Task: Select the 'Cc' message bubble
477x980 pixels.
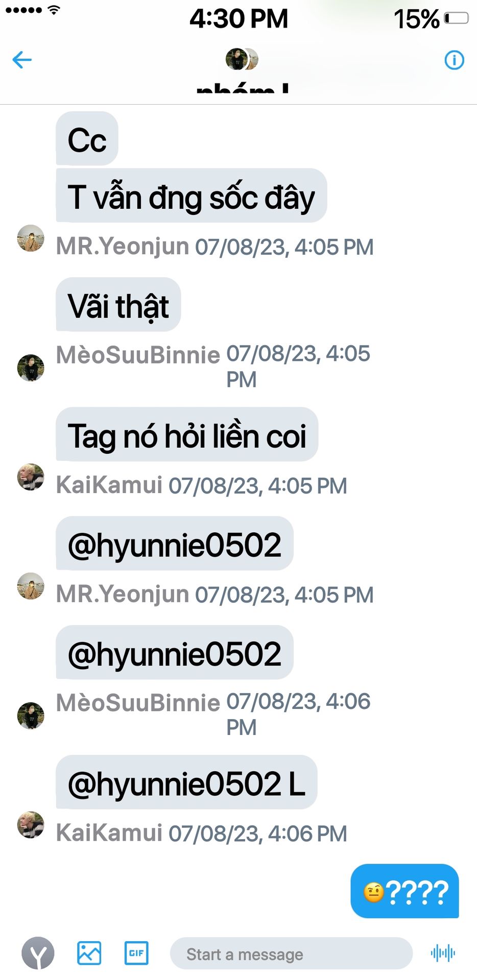Action: [87, 138]
